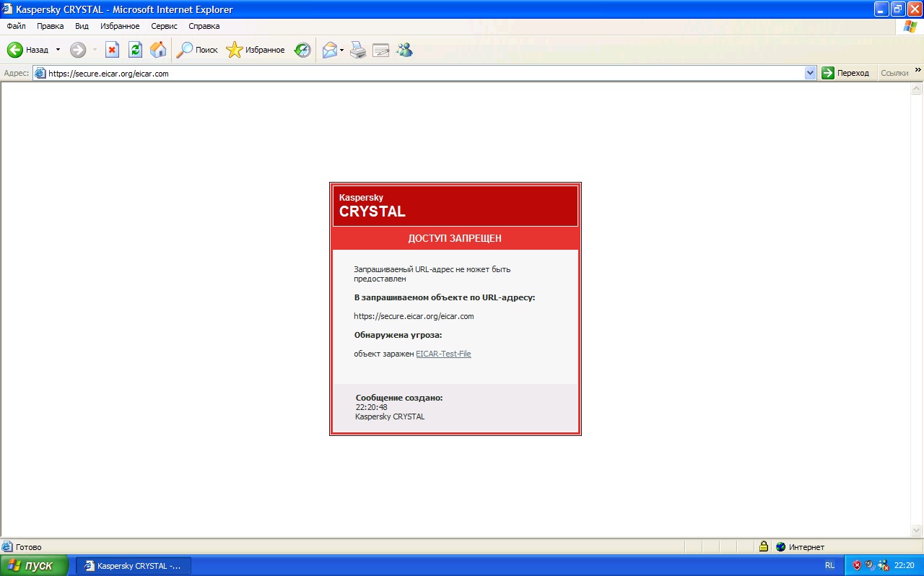Click the Stop page loading icon
Screen dimensions: 924x576
coord(112,50)
